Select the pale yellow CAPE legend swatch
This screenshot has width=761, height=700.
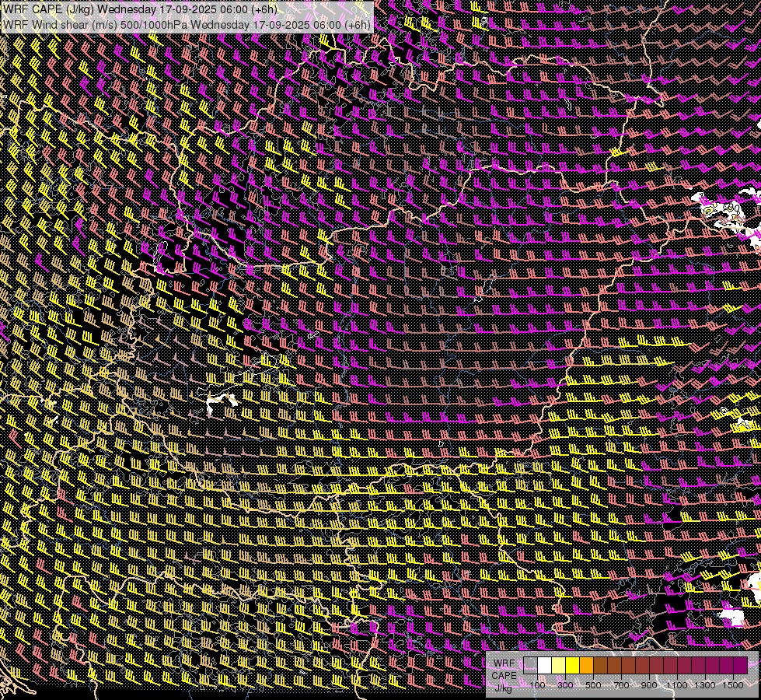point(558,666)
